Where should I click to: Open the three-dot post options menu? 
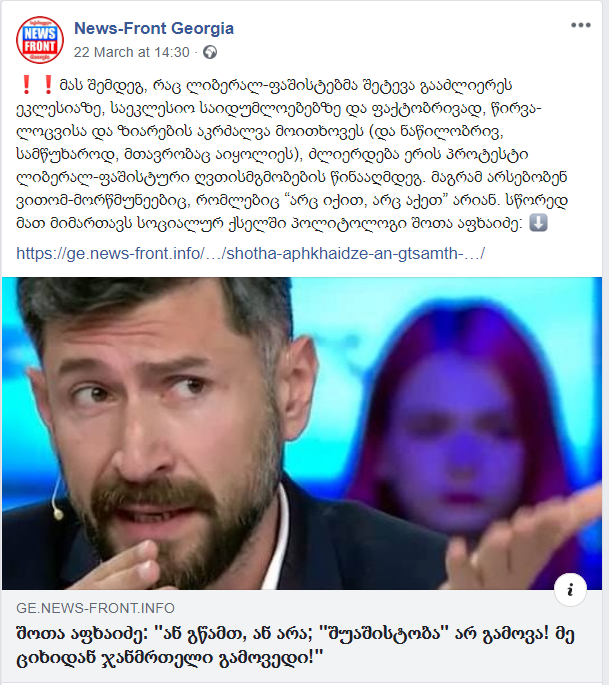point(581,25)
